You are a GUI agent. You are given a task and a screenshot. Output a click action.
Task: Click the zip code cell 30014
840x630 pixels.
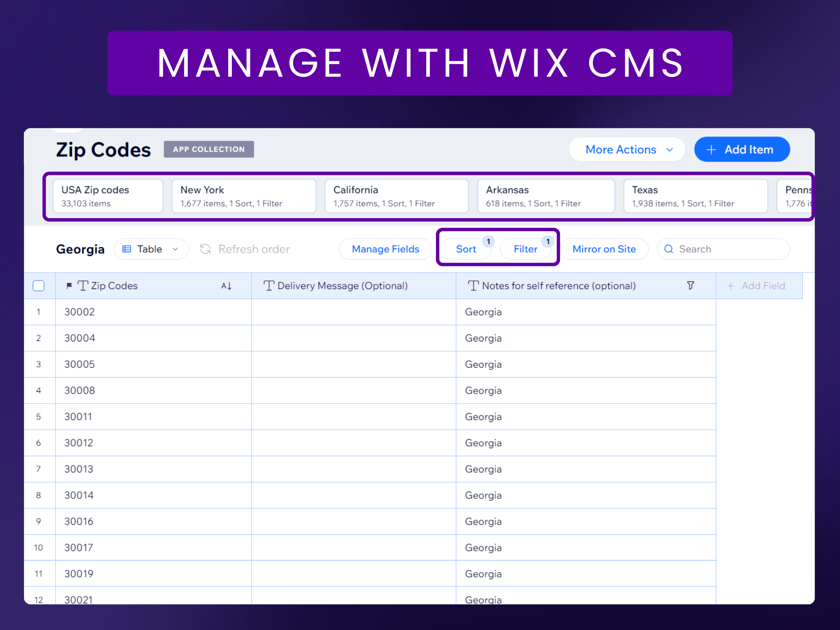tap(153, 496)
